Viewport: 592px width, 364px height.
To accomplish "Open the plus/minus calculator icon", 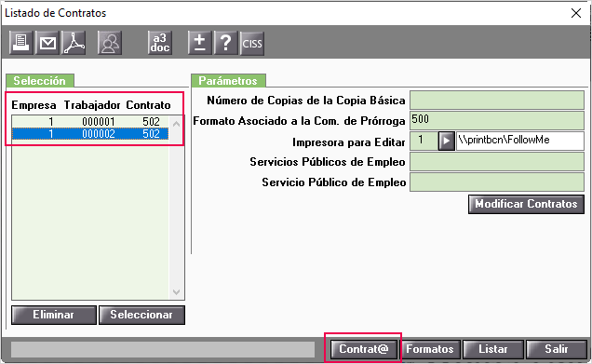I will [200, 43].
